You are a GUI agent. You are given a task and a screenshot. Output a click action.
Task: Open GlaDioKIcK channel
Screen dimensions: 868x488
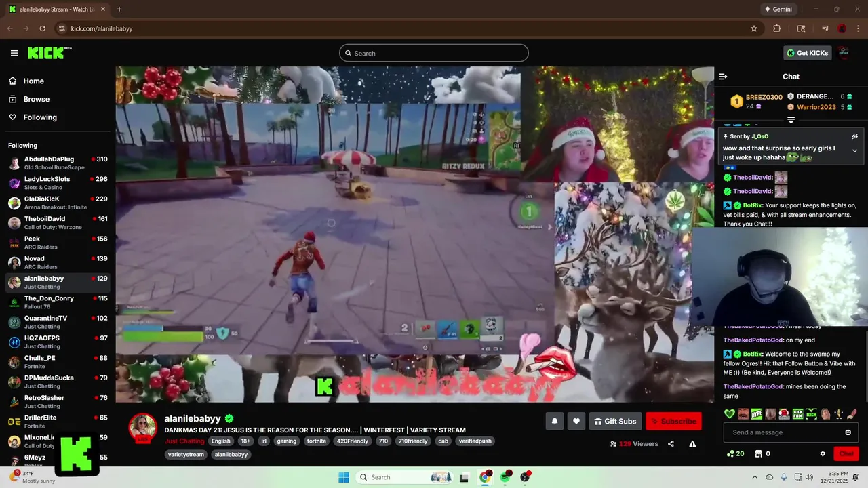[58, 203]
